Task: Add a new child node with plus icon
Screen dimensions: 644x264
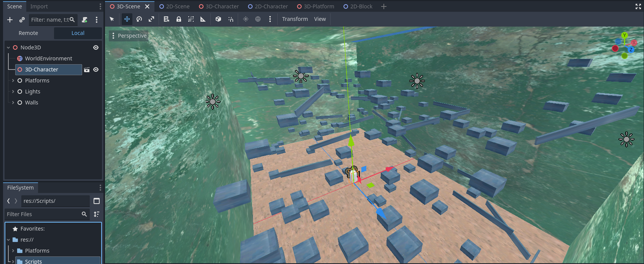Action: click(10, 20)
